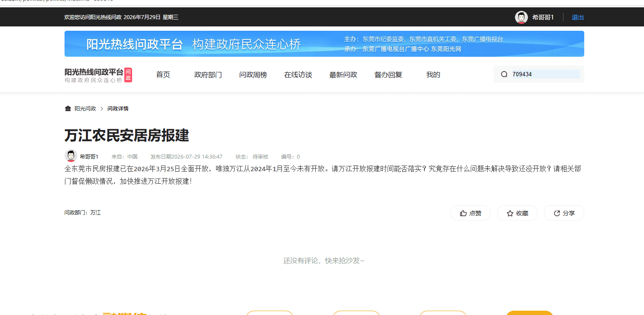Click the 收藏 favorite button
644x315 pixels.
coord(517,213)
